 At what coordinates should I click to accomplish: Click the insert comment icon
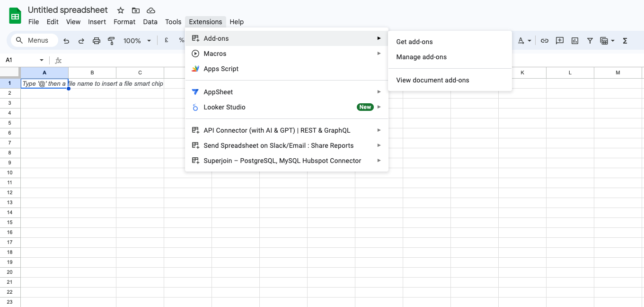click(x=560, y=41)
